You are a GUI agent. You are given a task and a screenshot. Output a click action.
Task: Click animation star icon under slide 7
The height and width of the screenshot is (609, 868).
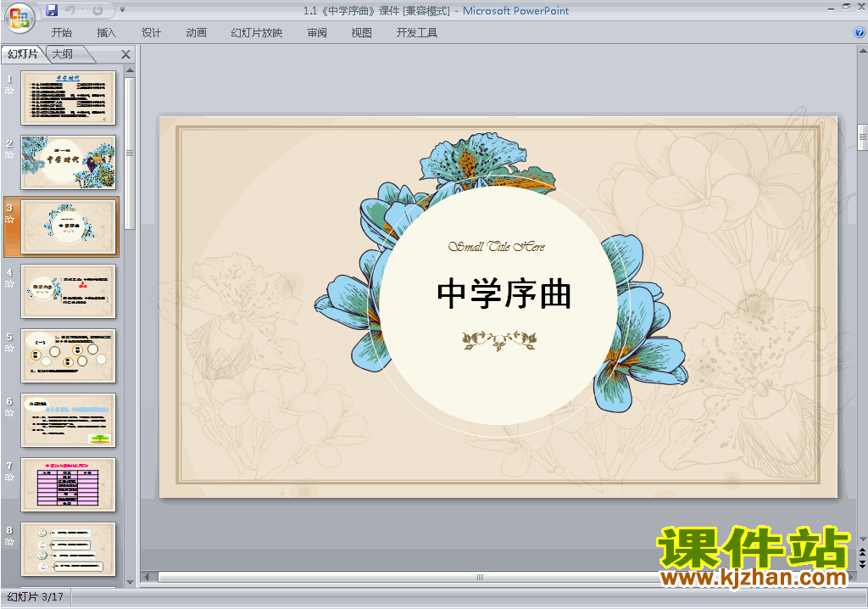[9, 478]
